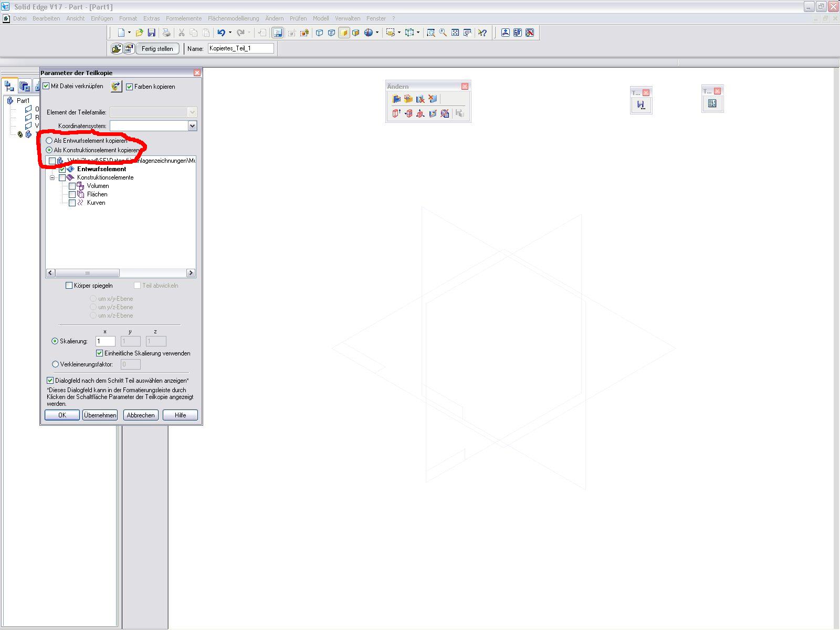The height and width of the screenshot is (630, 840).
Task: Collapse the Konstruktionselemente tree node
Action: 52,177
